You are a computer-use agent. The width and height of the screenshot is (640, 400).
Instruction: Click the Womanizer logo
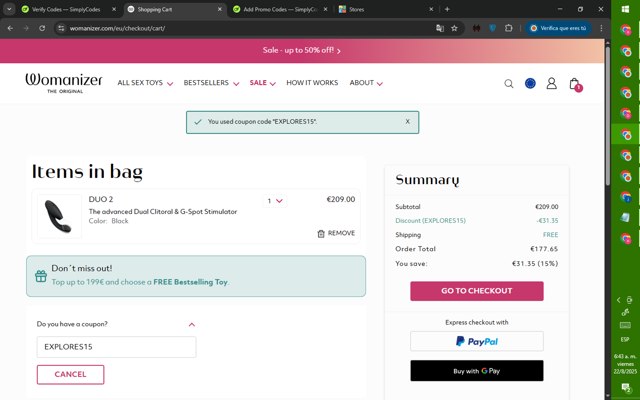coord(64,83)
